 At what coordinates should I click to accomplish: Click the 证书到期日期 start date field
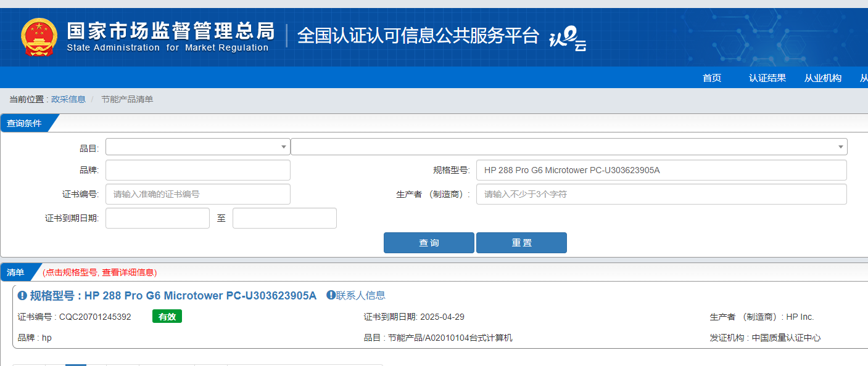pyautogui.click(x=158, y=218)
